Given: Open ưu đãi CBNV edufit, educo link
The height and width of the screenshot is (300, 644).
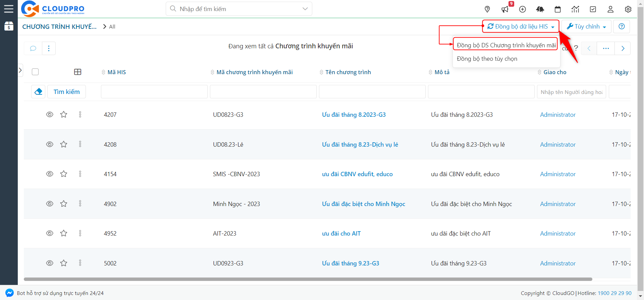Looking at the screenshot, I should click(357, 174).
